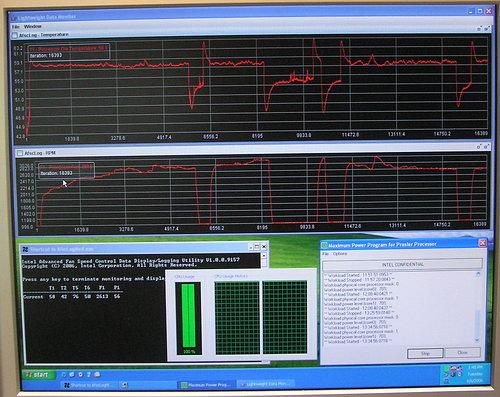Click the AfscLog - RPM pane icon
This screenshot has width=500, height=397.
(20, 153)
